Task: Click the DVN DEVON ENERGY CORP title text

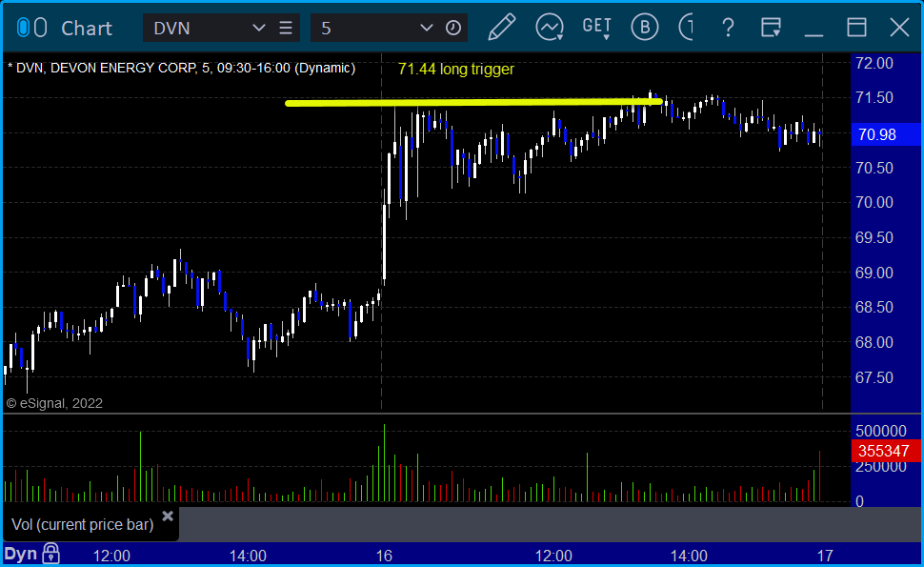Action: pyautogui.click(x=182, y=68)
